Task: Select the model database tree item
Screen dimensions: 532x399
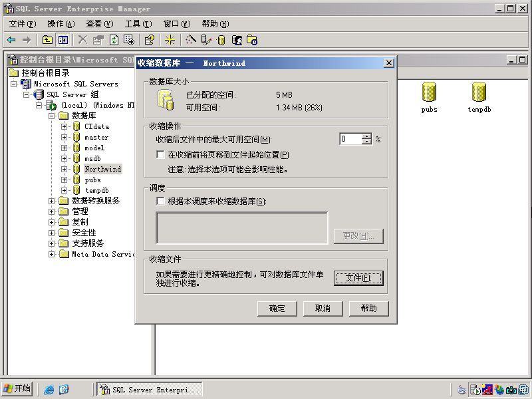Action: pos(94,148)
